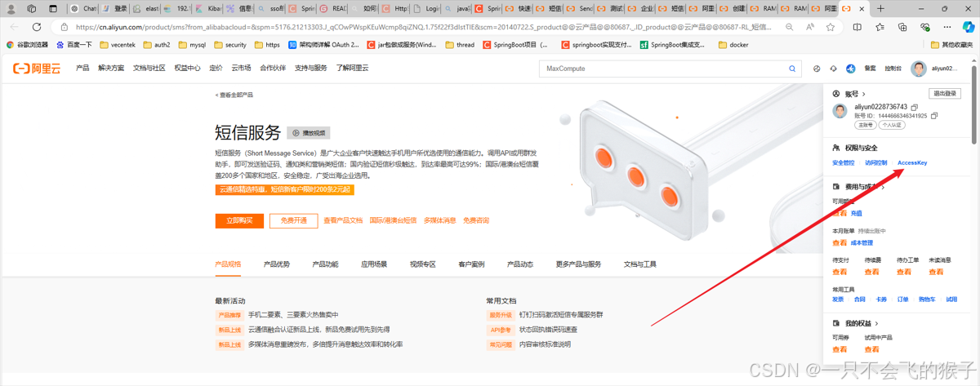
Task: Click the Aliyun 阿里云 logo
Action: tap(37, 69)
